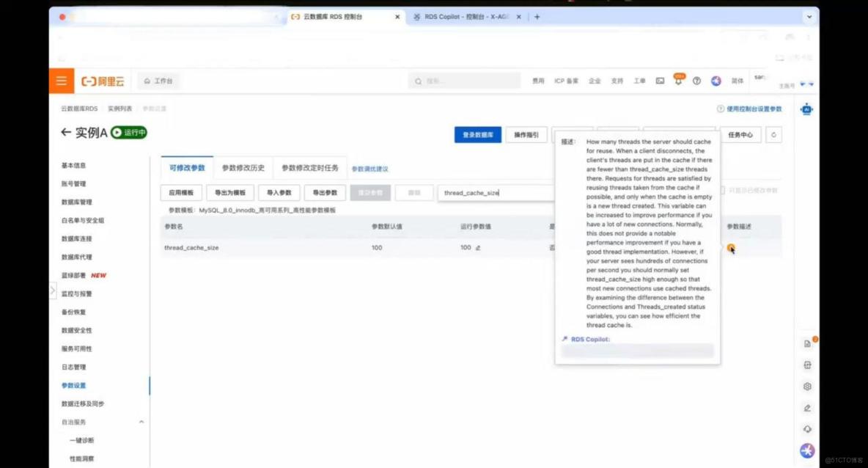Click the blue 登录数据库 button
This screenshot has width=868, height=468.
(477, 135)
